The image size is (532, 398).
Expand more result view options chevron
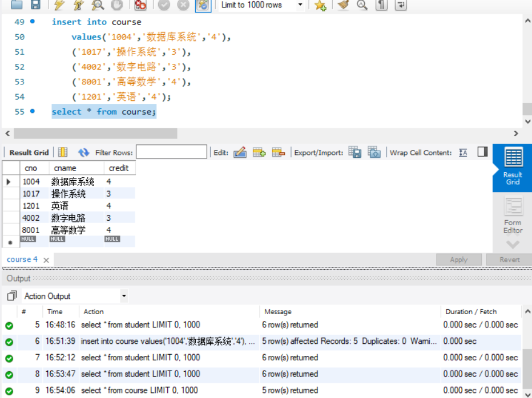513,244
